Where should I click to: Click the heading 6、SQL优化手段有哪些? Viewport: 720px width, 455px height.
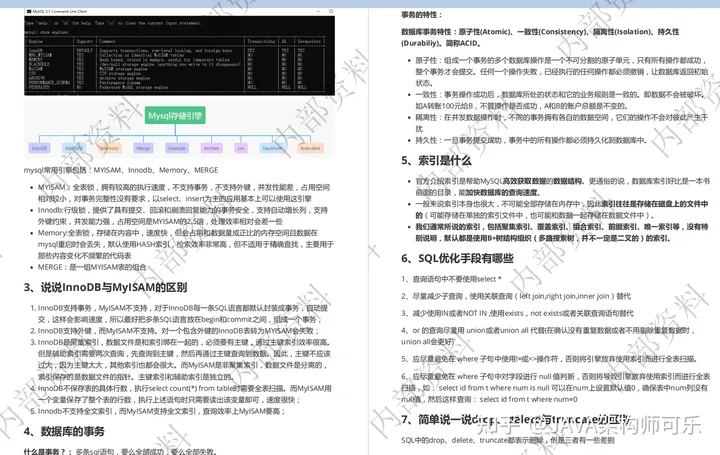pyautogui.click(x=457, y=258)
